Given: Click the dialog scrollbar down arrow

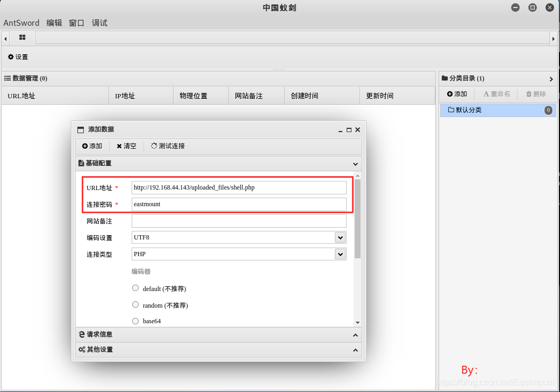Looking at the screenshot, I should click(357, 322).
